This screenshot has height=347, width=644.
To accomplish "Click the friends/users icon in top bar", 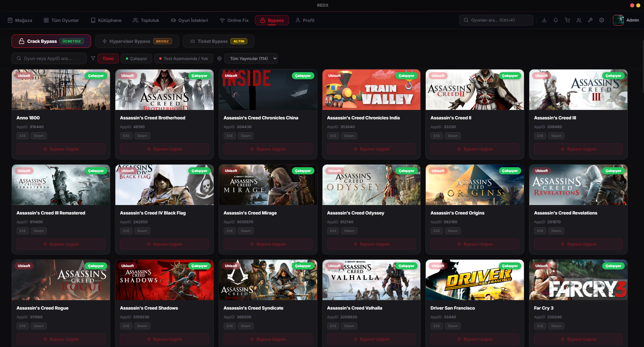I will (579, 20).
